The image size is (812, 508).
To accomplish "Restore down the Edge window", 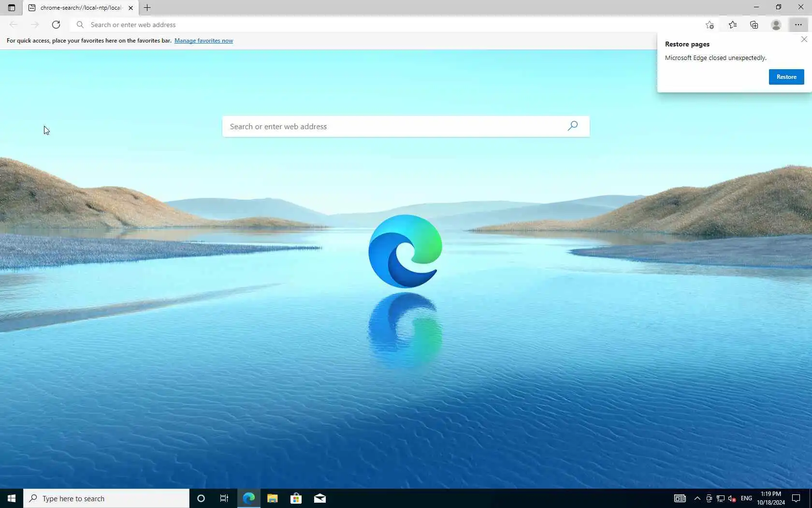I will [x=778, y=7].
